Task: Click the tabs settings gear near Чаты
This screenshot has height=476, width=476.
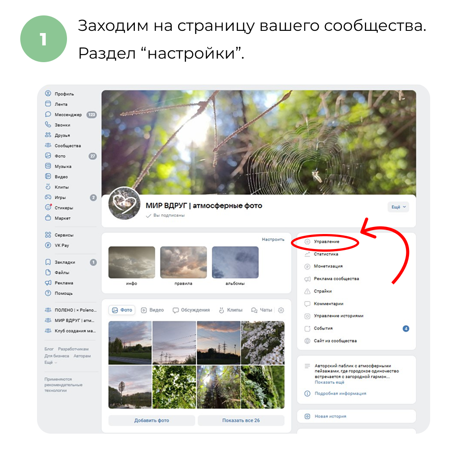Action: point(281,310)
